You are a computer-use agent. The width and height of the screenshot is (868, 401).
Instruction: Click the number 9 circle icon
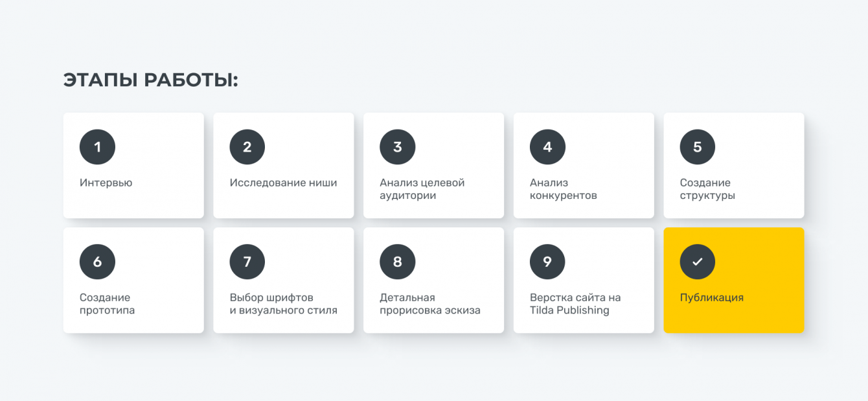click(547, 262)
